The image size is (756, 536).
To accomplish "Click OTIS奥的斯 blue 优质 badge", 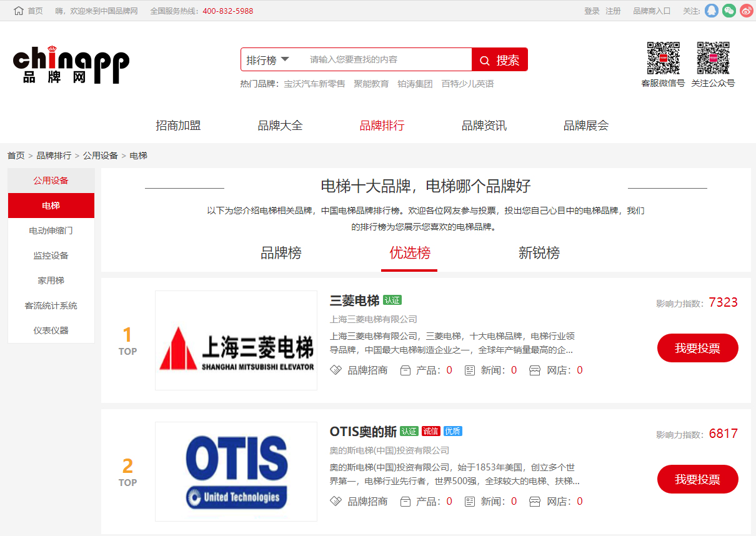I will [x=453, y=432].
